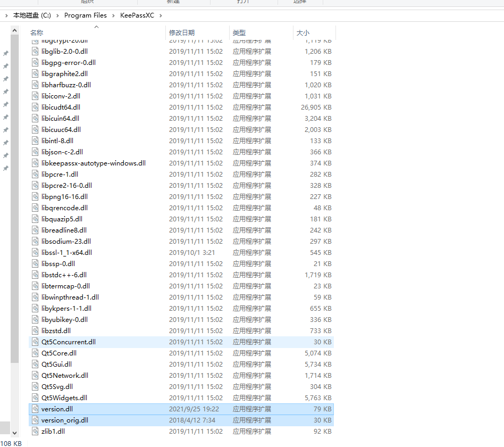Click the libicudt64.dll file icon
Image resolution: width=504 pixels, height=447 pixels.
[35, 107]
